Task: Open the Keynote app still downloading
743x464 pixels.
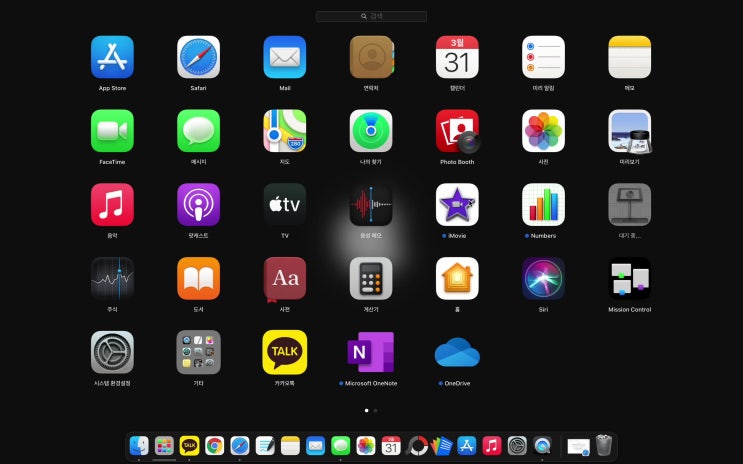Action: click(630, 205)
